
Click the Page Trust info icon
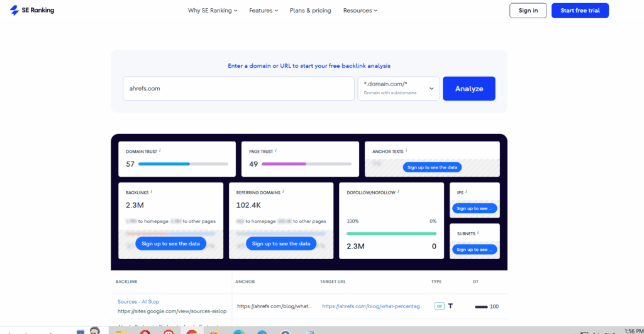tap(275, 151)
